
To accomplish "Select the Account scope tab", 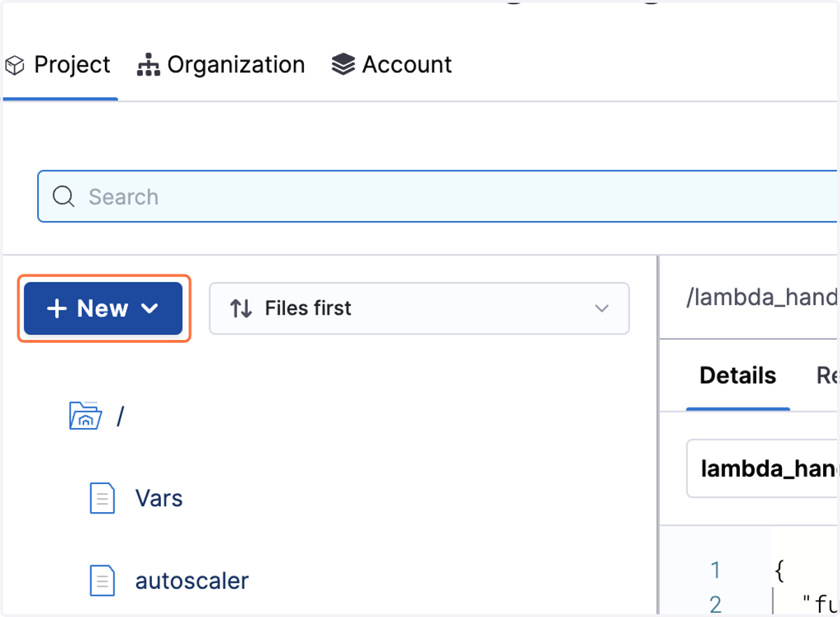I will (391, 65).
